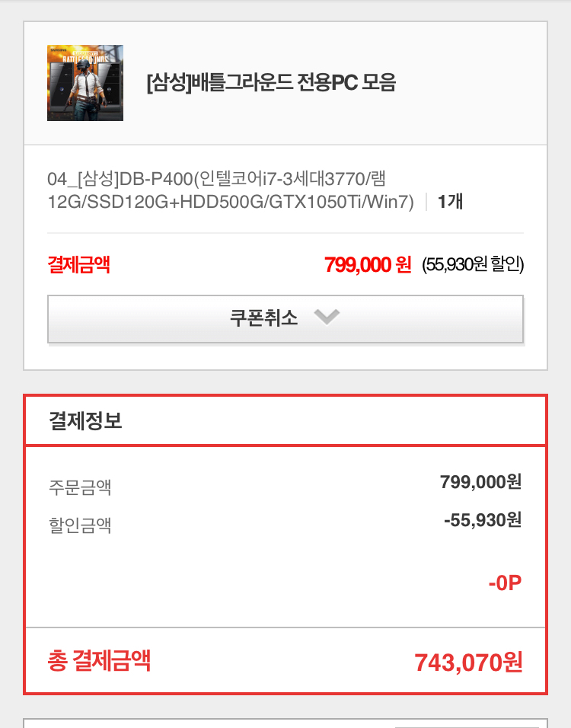Open the Battlegrounds PC product thumbnail

tap(85, 83)
